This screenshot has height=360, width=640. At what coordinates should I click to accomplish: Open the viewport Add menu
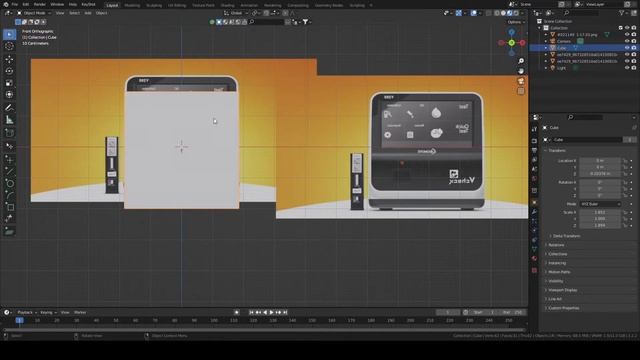pyautogui.click(x=88, y=13)
